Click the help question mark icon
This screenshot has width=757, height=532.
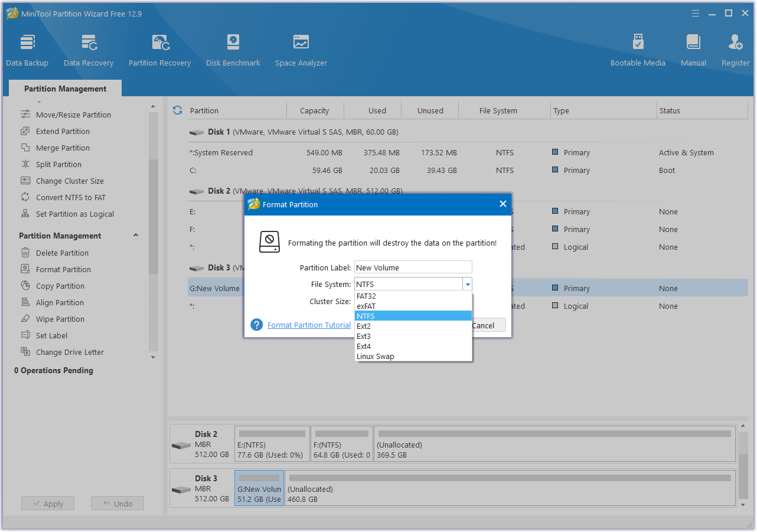click(256, 325)
